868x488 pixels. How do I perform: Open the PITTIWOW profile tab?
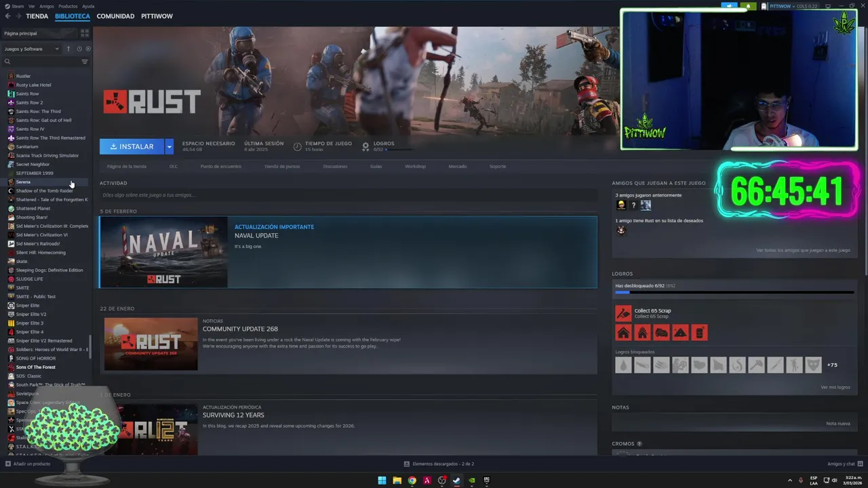(x=157, y=16)
